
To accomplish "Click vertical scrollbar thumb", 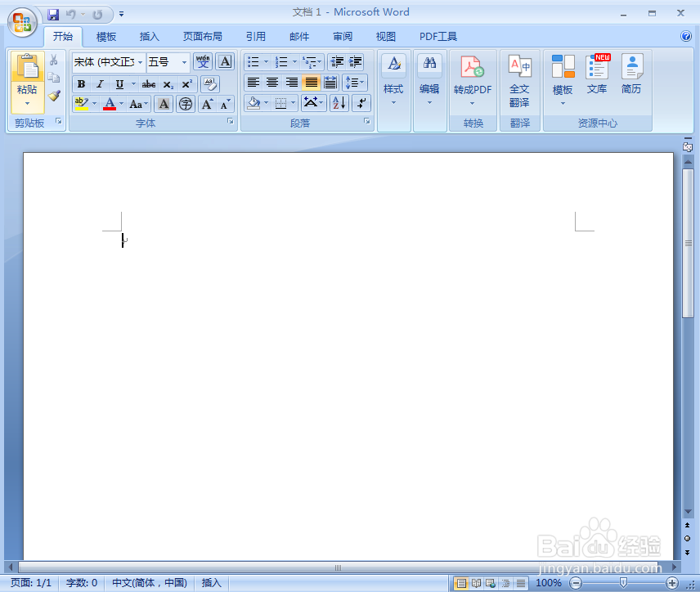I will [x=688, y=244].
